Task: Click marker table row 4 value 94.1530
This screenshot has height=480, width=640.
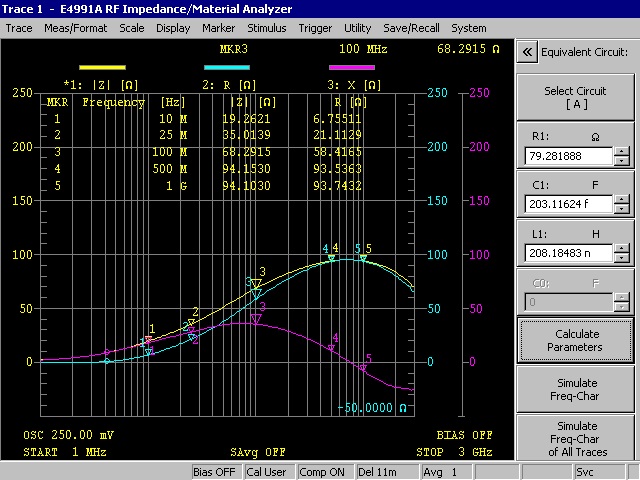Action: click(x=246, y=169)
